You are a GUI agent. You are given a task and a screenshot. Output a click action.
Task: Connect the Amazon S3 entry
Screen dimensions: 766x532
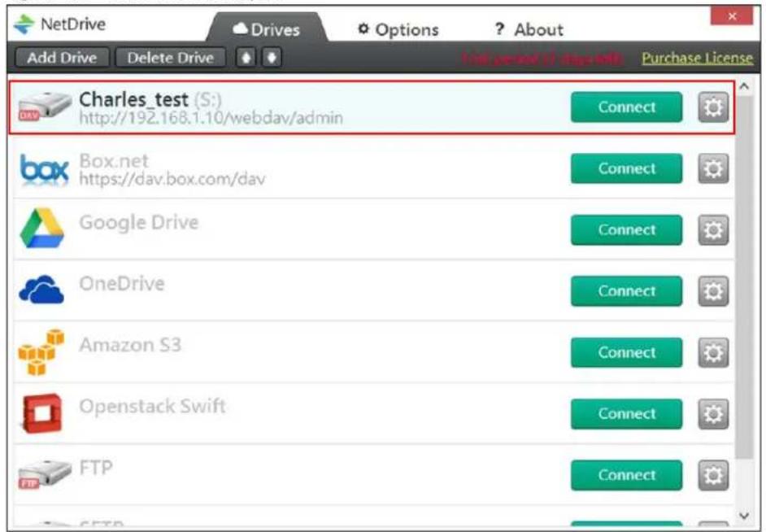626,352
